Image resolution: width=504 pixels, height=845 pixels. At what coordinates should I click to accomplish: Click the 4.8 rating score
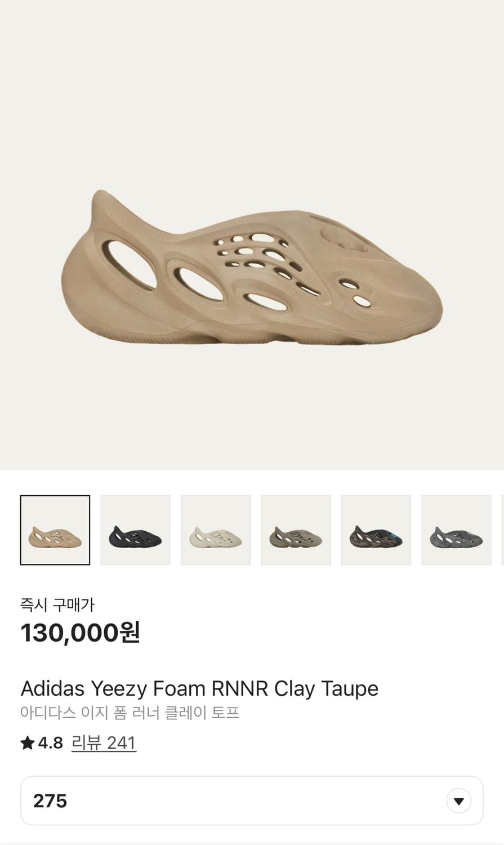(51, 743)
